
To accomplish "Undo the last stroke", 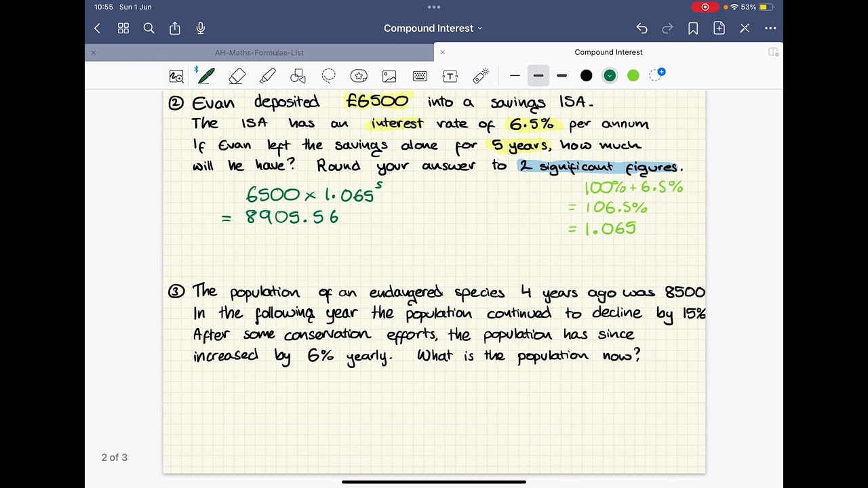I will [642, 28].
